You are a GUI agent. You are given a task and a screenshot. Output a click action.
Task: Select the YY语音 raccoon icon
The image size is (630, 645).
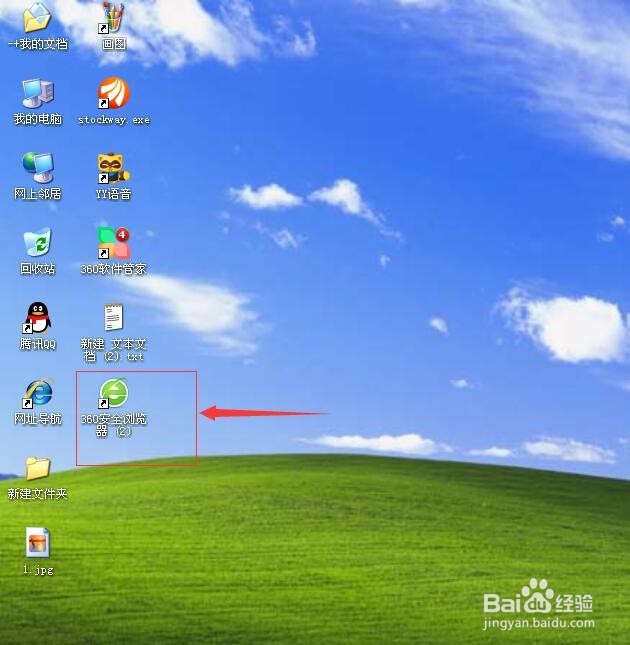pyautogui.click(x=113, y=168)
